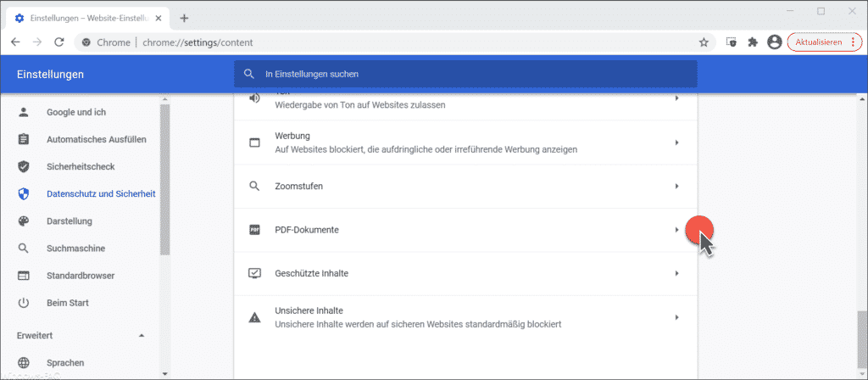Screen dimensions: 868x380
Task: Click the browser window icon beside Standardbrowser
Action: 23,276
